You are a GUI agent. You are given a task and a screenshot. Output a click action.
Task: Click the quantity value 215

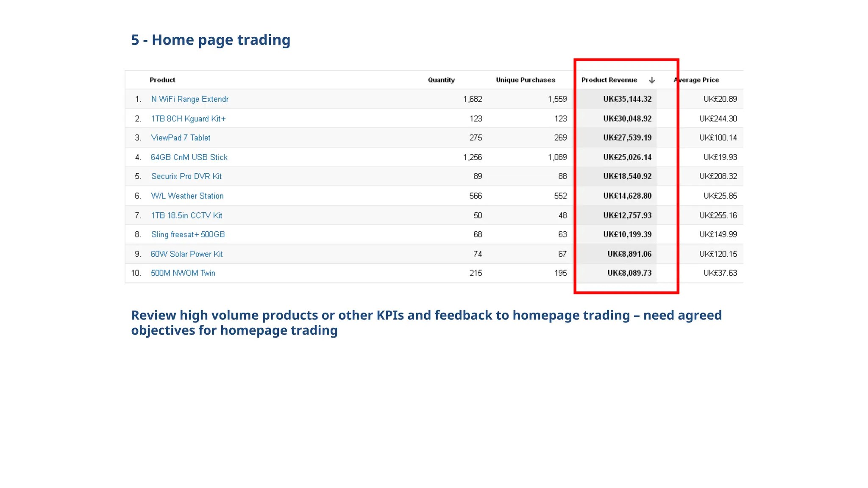(476, 273)
